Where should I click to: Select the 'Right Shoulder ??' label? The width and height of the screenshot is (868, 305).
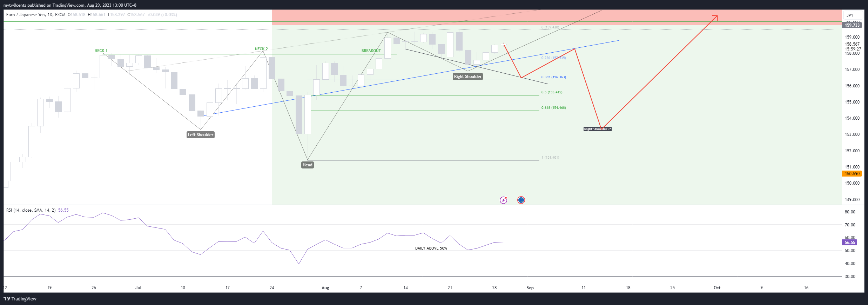tap(597, 129)
